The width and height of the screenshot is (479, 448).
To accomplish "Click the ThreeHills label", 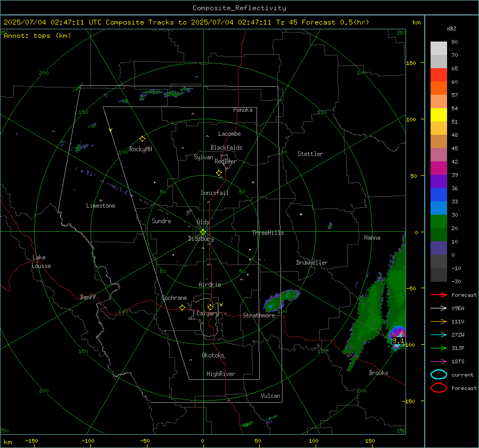I will (268, 233).
